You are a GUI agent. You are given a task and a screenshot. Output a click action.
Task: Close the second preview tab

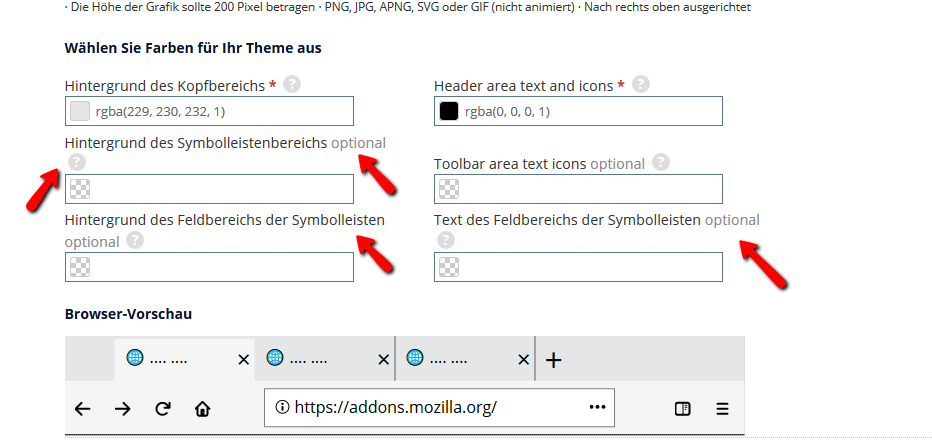click(383, 360)
